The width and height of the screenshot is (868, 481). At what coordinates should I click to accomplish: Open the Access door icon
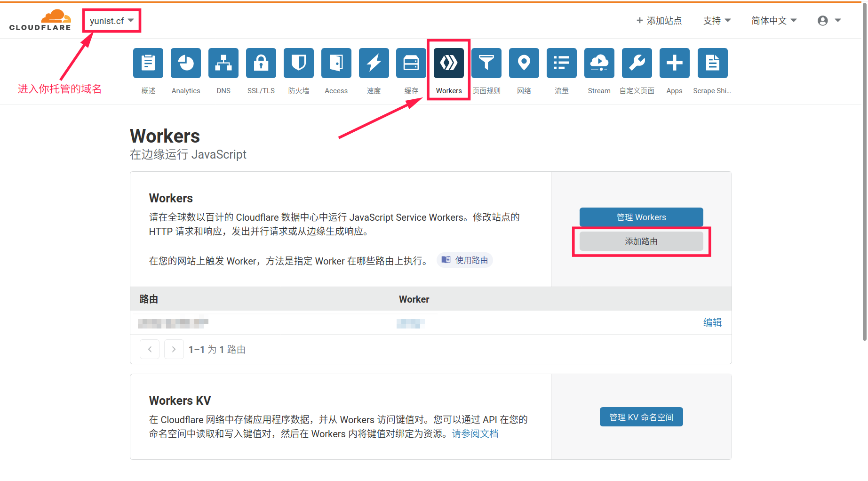pyautogui.click(x=336, y=63)
